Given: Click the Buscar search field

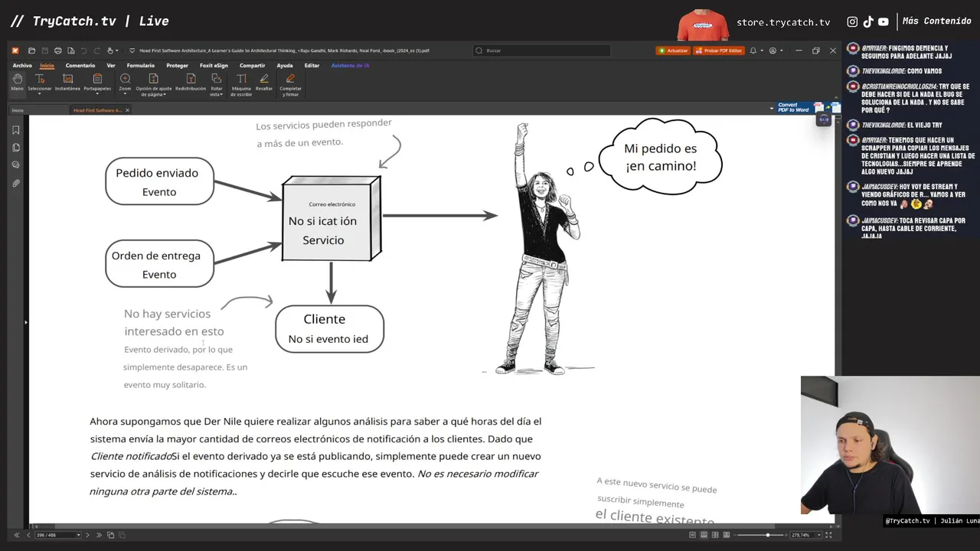Looking at the screenshot, I should point(541,51).
